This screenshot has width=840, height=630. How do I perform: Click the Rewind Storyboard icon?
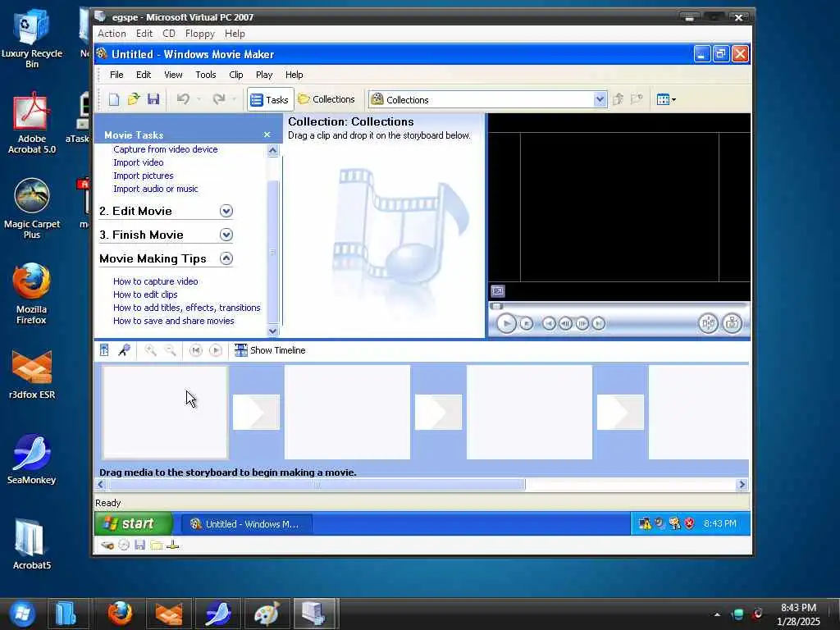(196, 350)
